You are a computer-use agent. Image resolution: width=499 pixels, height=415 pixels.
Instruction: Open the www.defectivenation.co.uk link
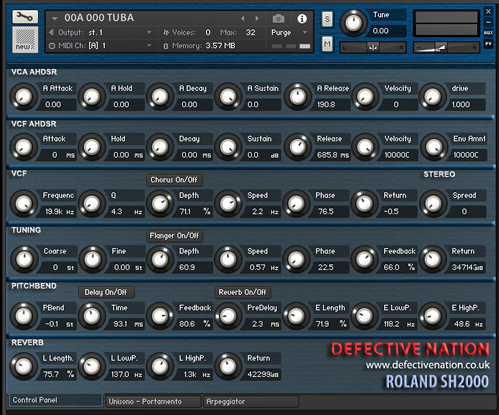[427, 365]
